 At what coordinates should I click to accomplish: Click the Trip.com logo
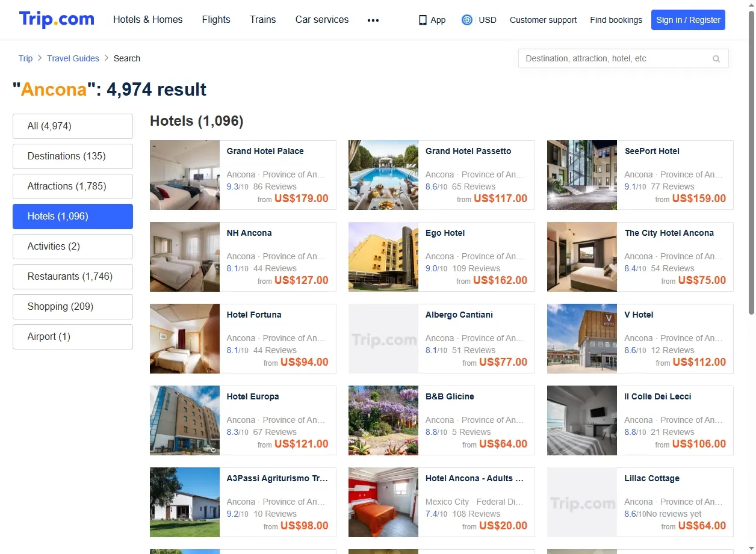click(57, 19)
